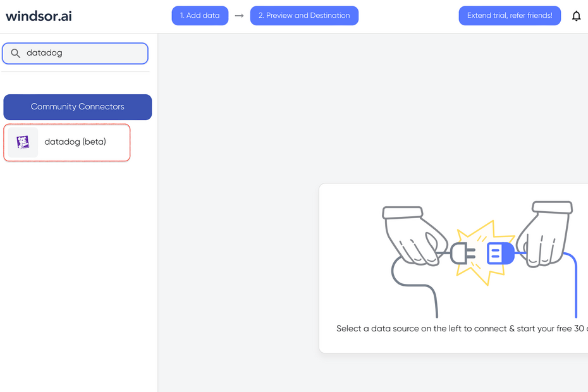Click 'Extend trial, refer friends!'
Screen dimensions: 588x392
510,15
